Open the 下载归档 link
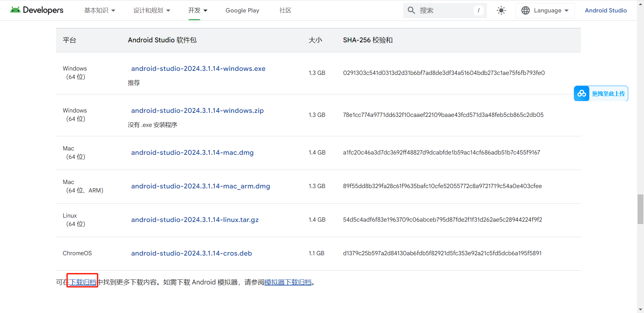The width and height of the screenshot is (644, 313). point(83,282)
